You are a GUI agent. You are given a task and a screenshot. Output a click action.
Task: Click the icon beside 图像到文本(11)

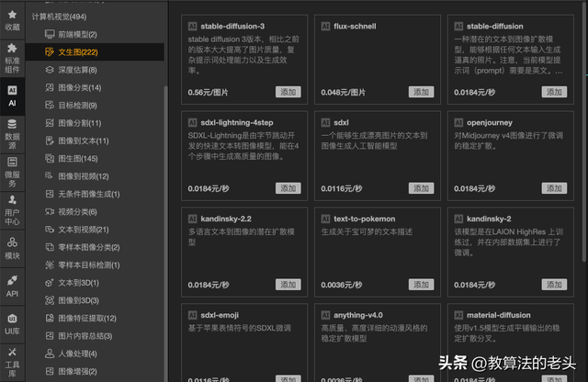50,140
